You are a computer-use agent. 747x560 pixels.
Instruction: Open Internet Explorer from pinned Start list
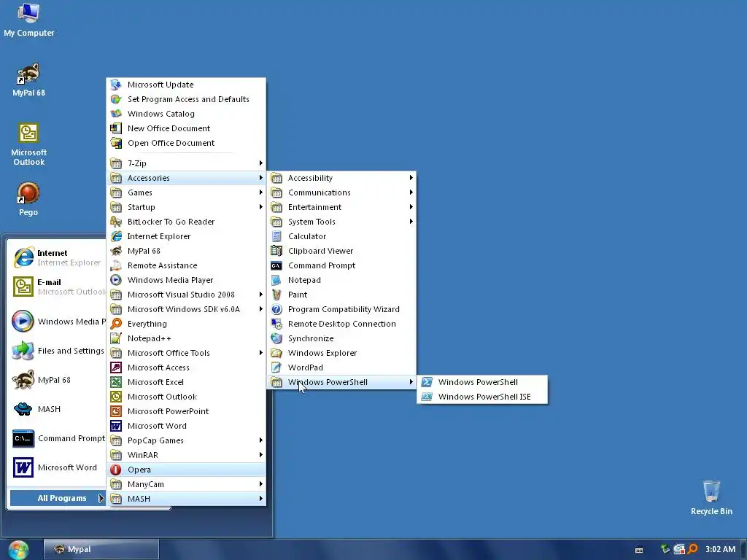click(57, 257)
